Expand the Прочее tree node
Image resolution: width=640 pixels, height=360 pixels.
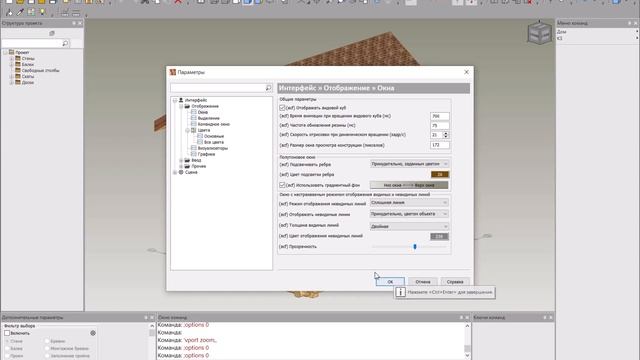point(181,166)
